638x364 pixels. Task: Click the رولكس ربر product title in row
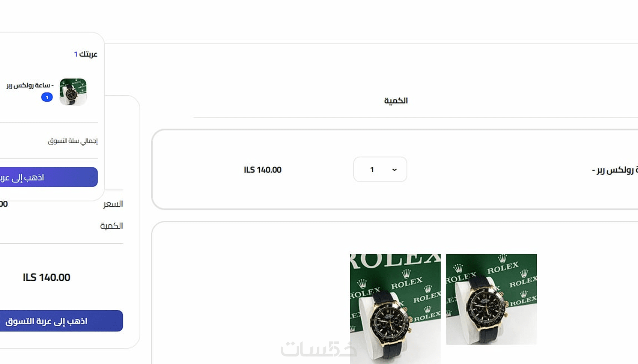click(x=615, y=170)
